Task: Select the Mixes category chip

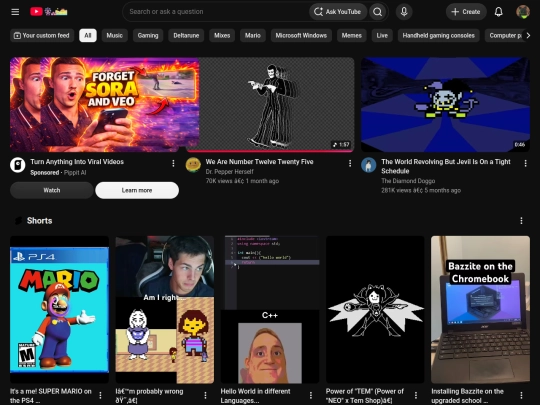Action: click(x=222, y=35)
